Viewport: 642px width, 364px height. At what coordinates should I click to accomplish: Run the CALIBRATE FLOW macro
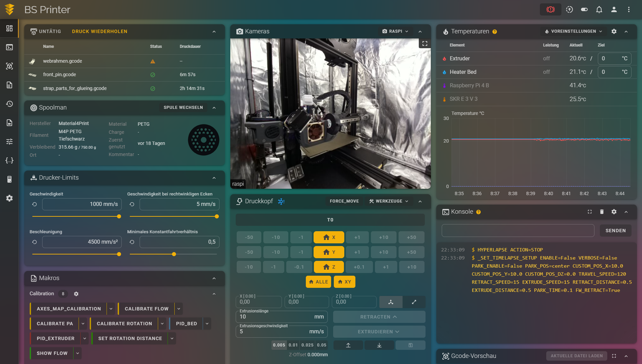point(146,308)
